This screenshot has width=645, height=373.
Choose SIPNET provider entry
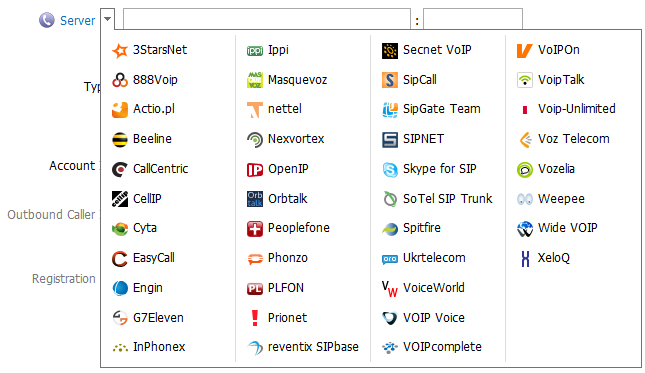coord(413,139)
